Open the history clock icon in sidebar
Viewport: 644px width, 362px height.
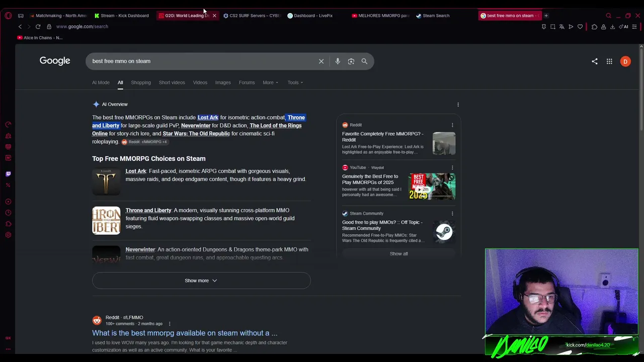(x=8, y=213)
